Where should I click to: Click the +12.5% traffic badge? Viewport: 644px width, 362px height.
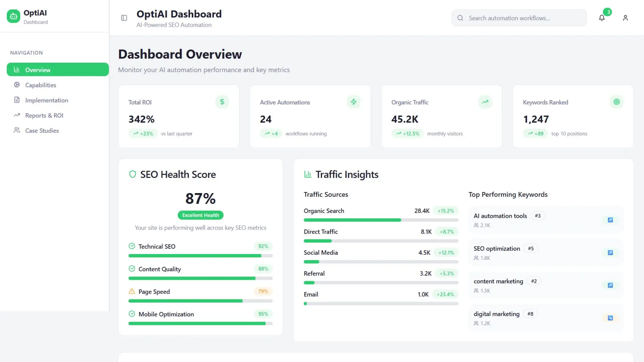point(408,133)
